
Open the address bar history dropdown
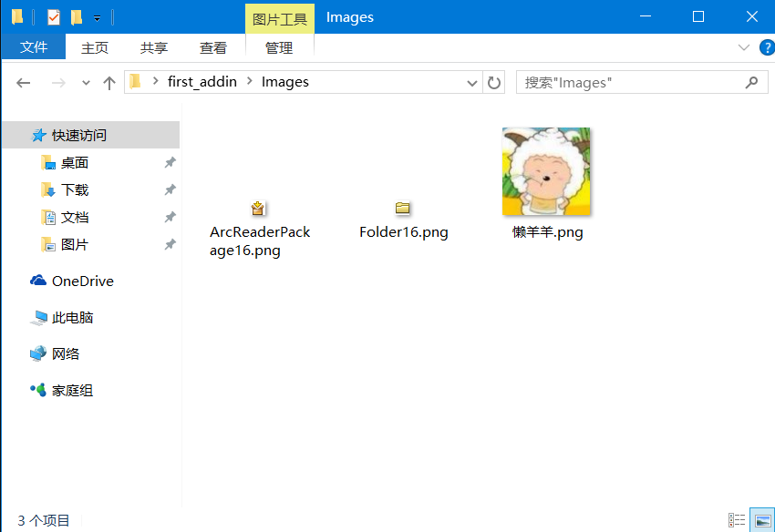point(471,83)
